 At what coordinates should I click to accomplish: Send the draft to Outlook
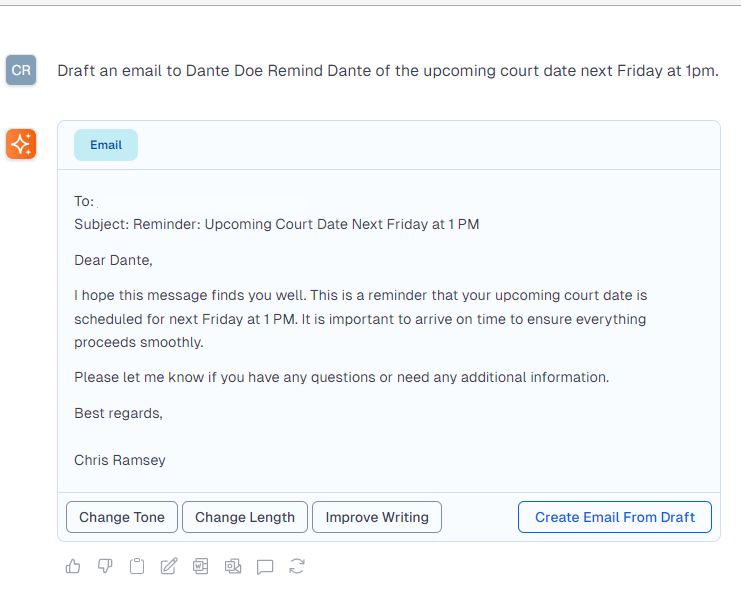[x=233, y=566]
